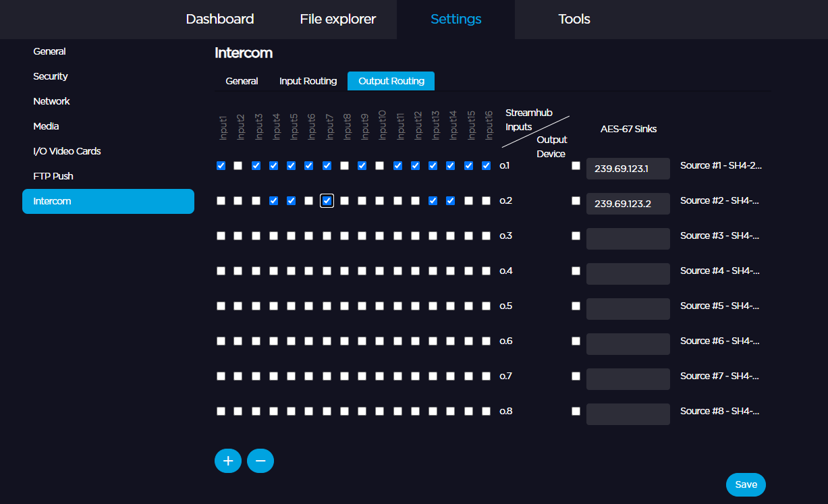Disable Input13 routing on output o.2
The width and height of the screenshot is (828, 504).
click(x=433, y=200)
